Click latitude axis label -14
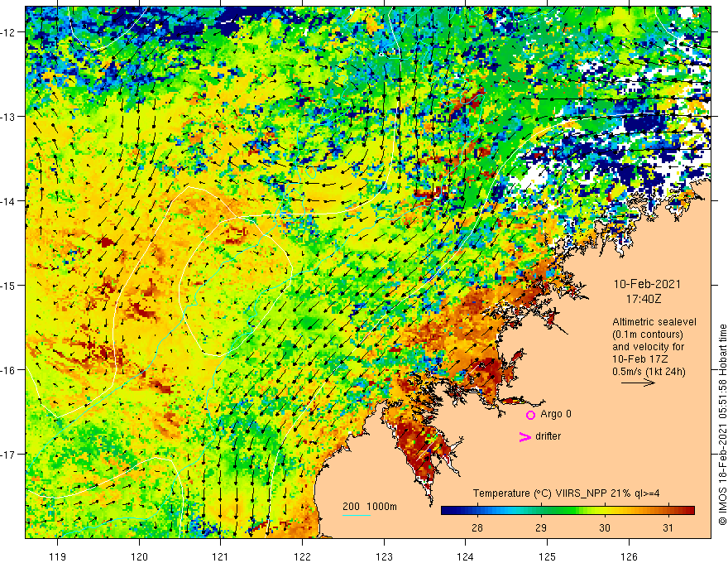This screenshot has height=563, width=728. tap(9, 201)
